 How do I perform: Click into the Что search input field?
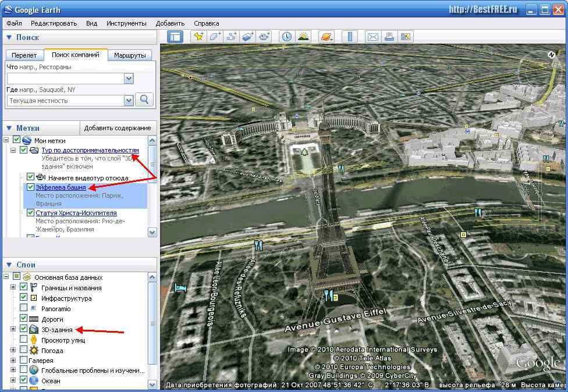click(x=66, y=79)
